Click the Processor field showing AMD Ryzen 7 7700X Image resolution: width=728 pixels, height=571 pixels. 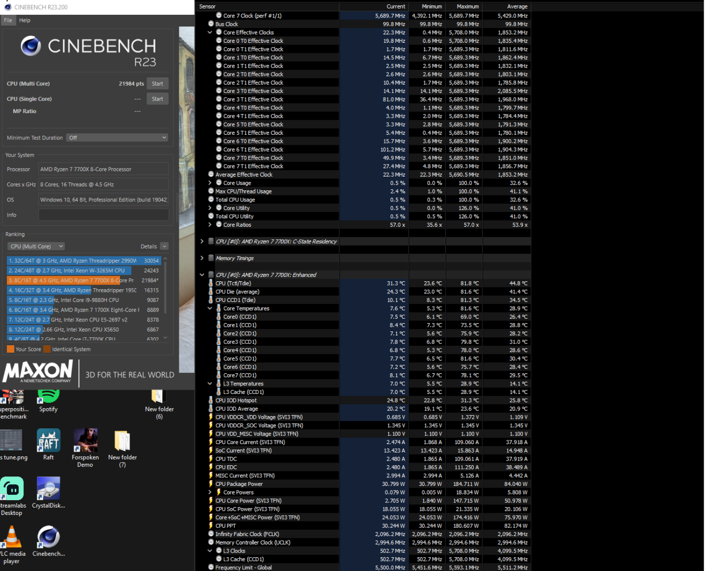point(104,169)
